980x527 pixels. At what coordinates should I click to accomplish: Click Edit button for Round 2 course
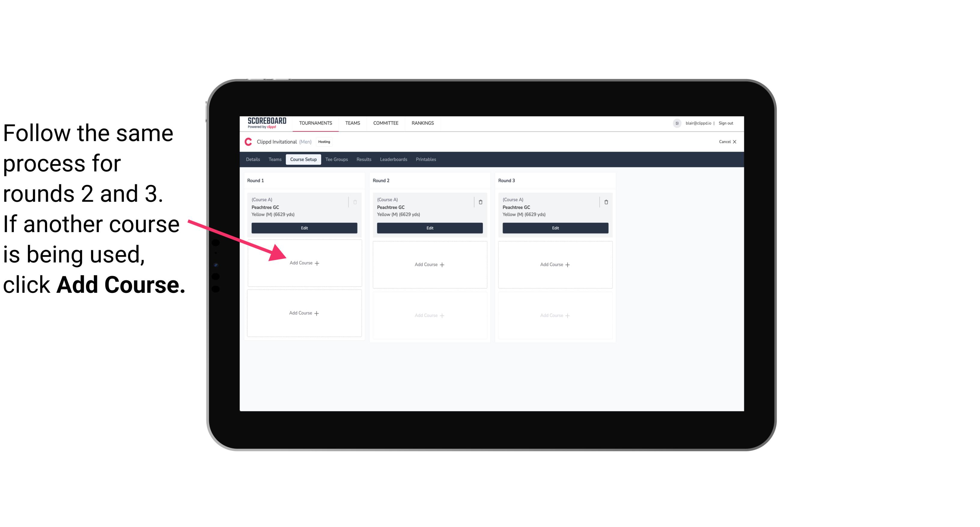coord(428,228)
